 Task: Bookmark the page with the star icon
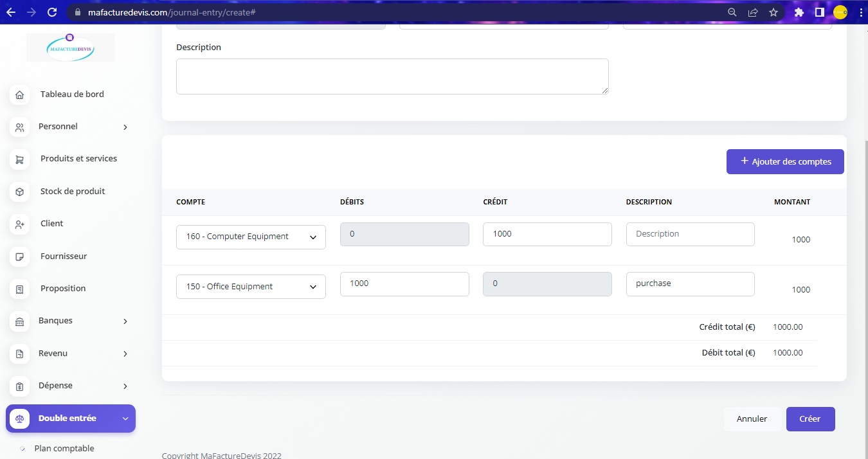(773, 12)
